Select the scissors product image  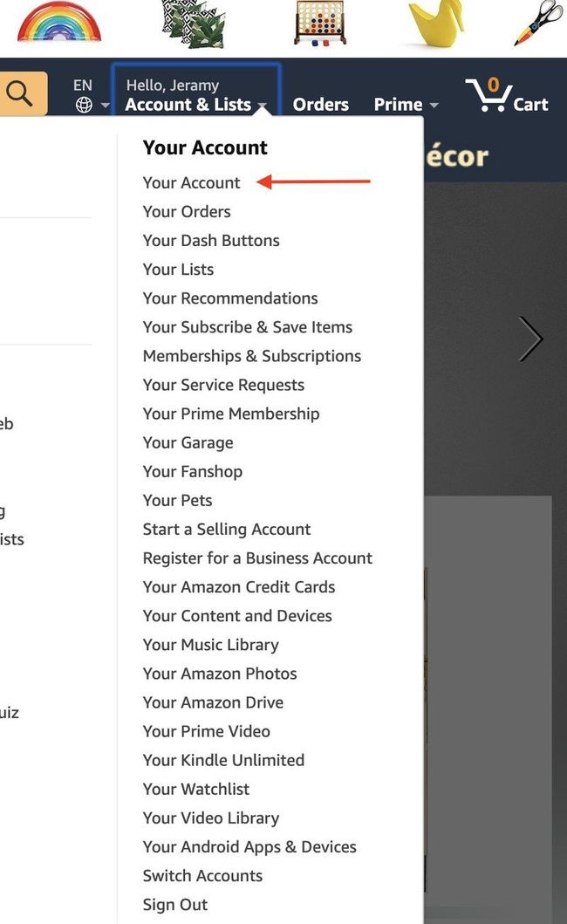[x=534, y=24]
